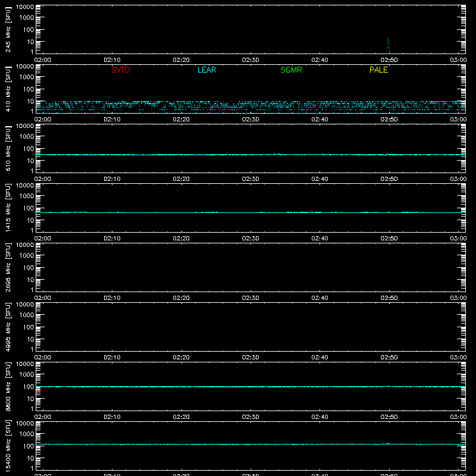Click the green SGMR station label
The height and width of the screenshot is (476, 476).
(291, 70)
